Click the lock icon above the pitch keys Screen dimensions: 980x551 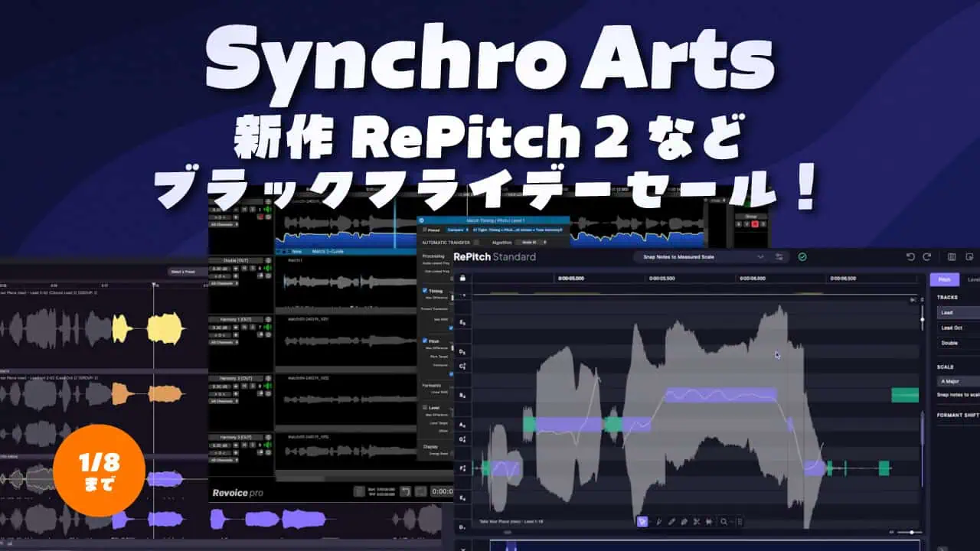click(462, 277)
